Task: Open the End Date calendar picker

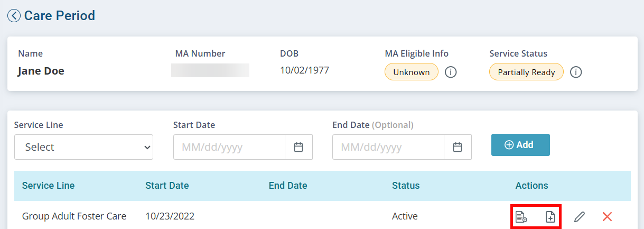Action: [x=458, y=147]
